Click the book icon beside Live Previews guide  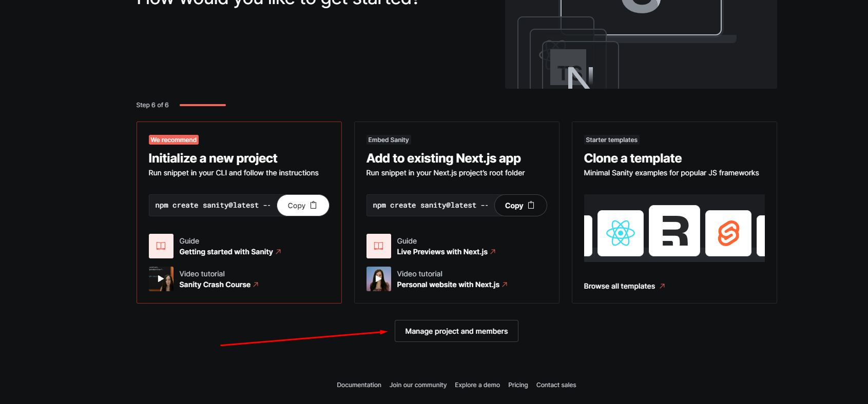378,246
